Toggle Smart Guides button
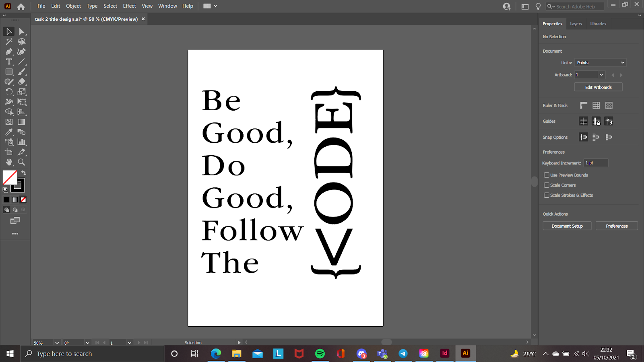The image size is (644, 362). coord(609,121)
